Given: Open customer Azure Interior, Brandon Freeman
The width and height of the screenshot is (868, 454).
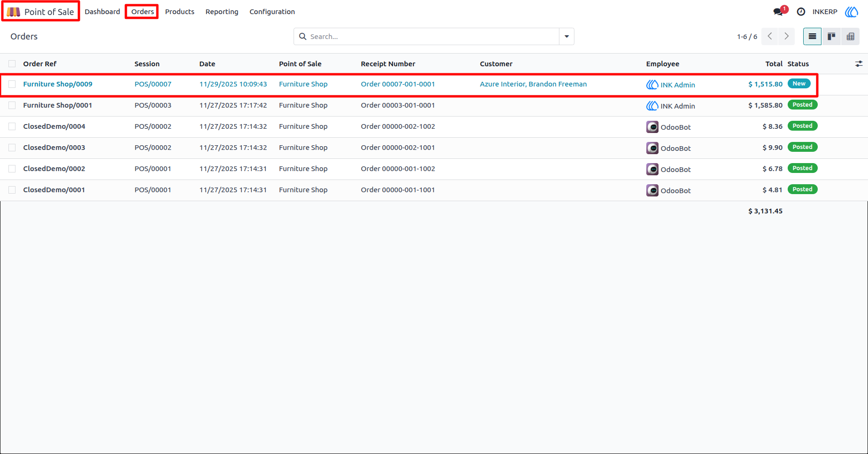Looking at the screenshot, I should tap(533, 84).
